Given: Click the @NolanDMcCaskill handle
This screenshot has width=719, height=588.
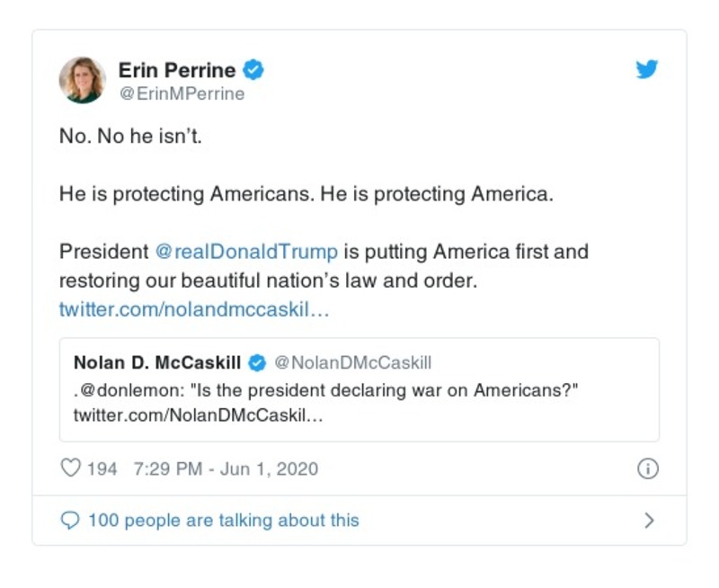Looking at the screenshot, I should coord(352,363).
